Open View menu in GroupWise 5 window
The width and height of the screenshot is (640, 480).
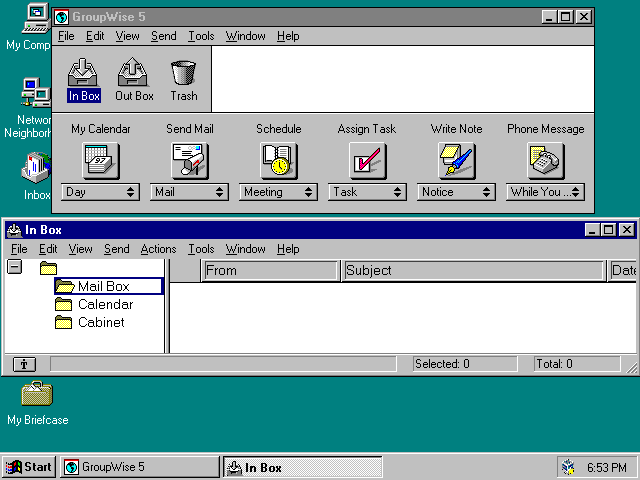(x=127, y=36)
